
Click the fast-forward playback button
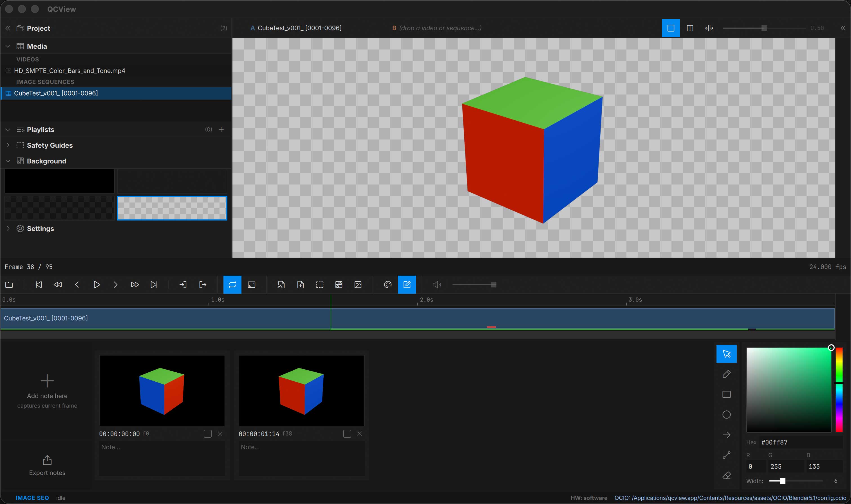[135, 285]
